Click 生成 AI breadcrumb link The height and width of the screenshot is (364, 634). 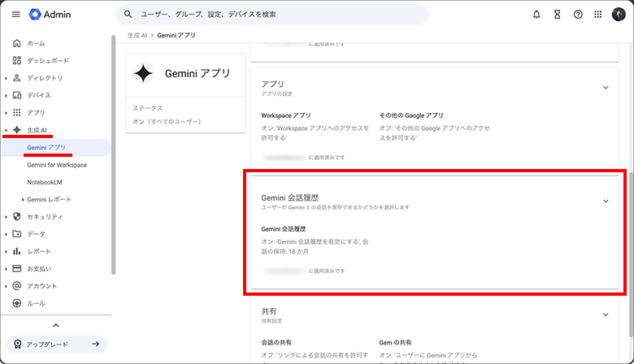(x=137, y=36)
